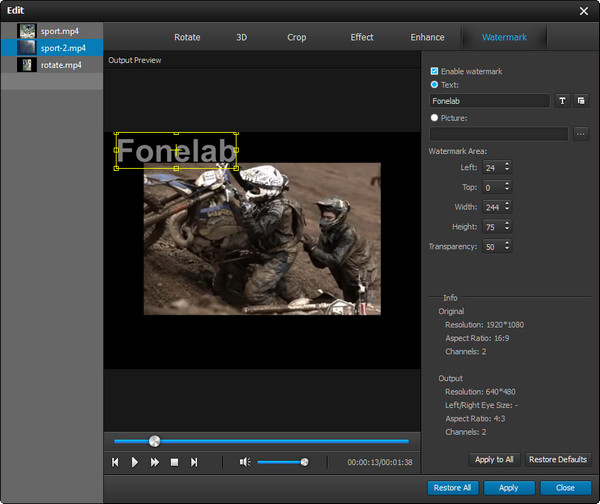
Task: Increase the Top value with up arrow
Action: (x=507, y=184)
